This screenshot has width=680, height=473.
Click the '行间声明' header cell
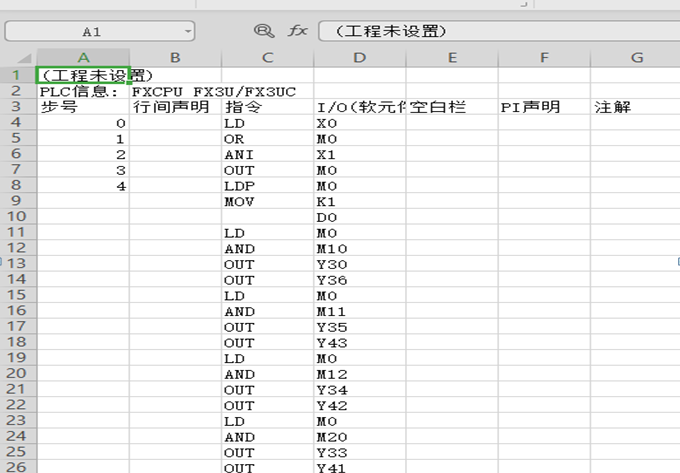tap(175, 107)
